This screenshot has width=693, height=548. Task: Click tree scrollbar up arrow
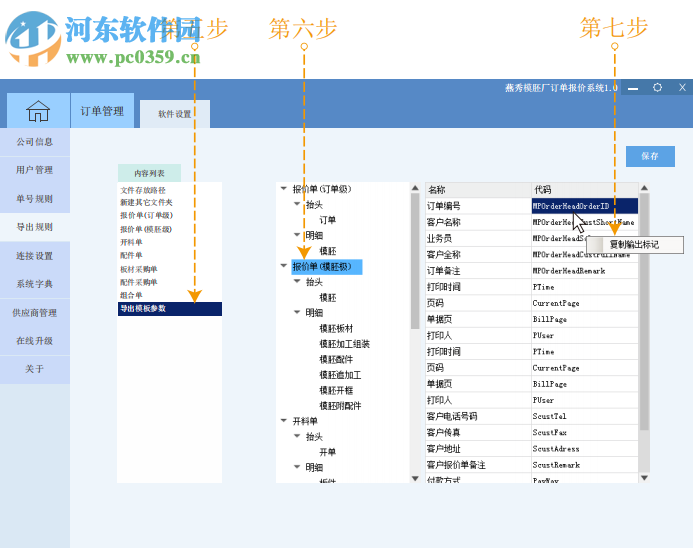(415, 188)
